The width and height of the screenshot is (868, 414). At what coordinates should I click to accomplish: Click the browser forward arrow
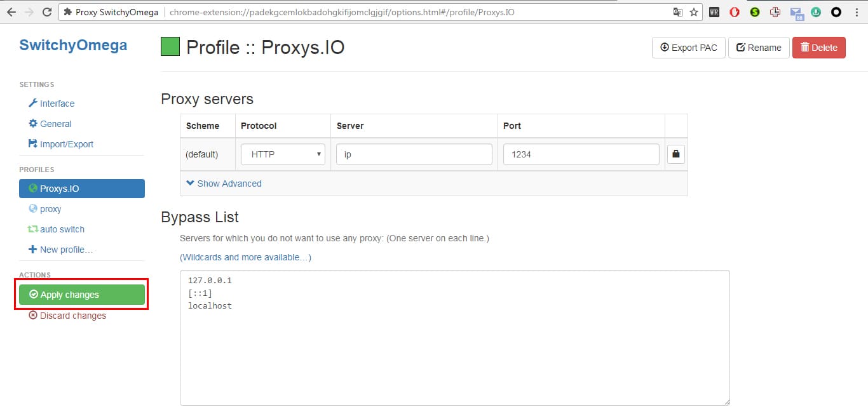click(29, 12)
